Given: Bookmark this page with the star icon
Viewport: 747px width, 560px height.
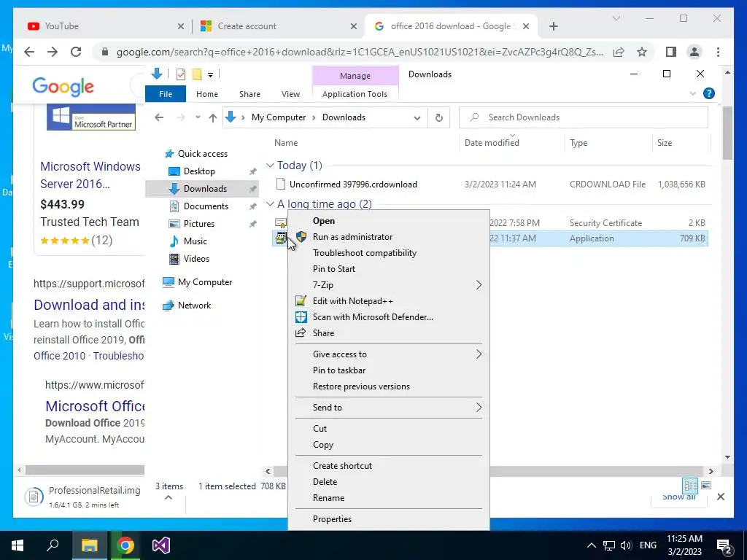Looking at the screenshot, I should [642, 52].
